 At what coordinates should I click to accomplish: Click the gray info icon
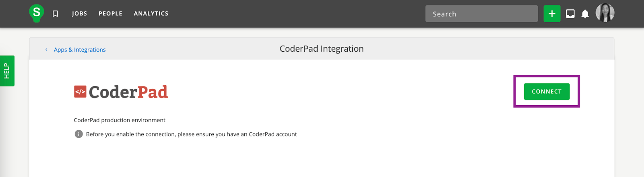79,134
